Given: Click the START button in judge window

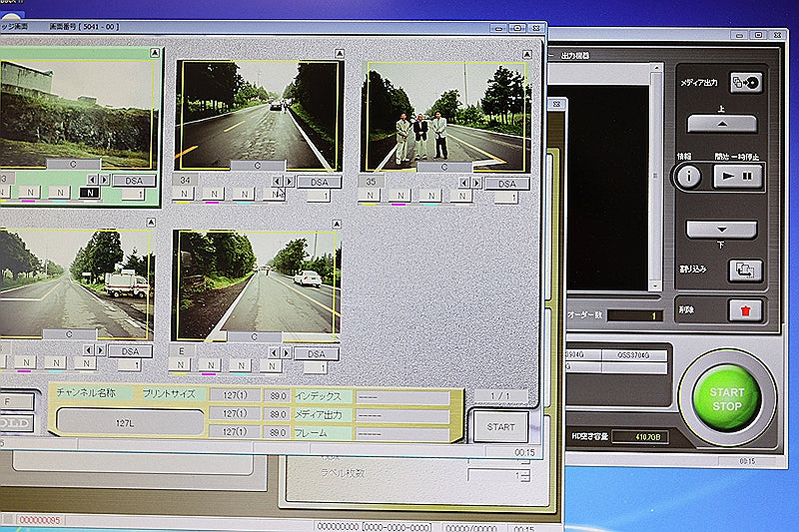Looking at the screenshot, I should [500, 427].
